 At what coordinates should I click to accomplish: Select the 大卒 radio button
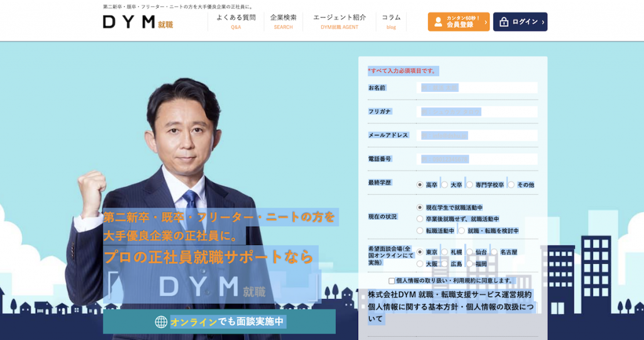pyautogui.click(x=445, y=185)
